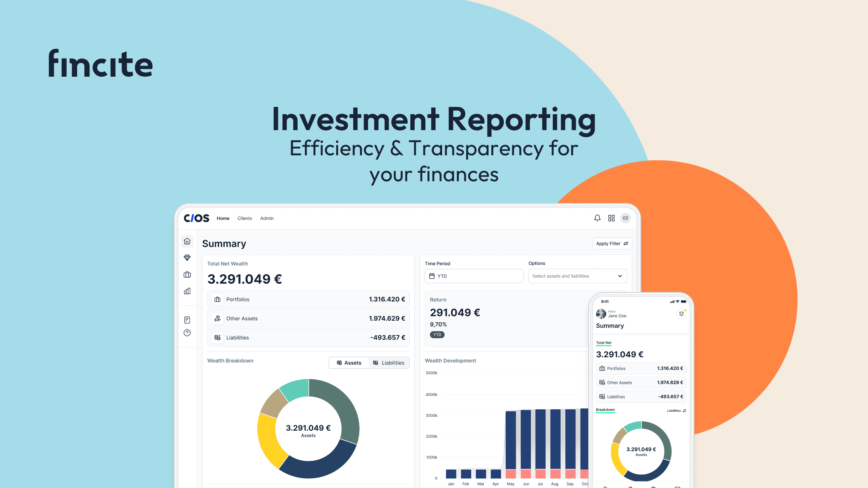
Task: Click the yellow donut segment in desktop chart
Action: point(269,440)
